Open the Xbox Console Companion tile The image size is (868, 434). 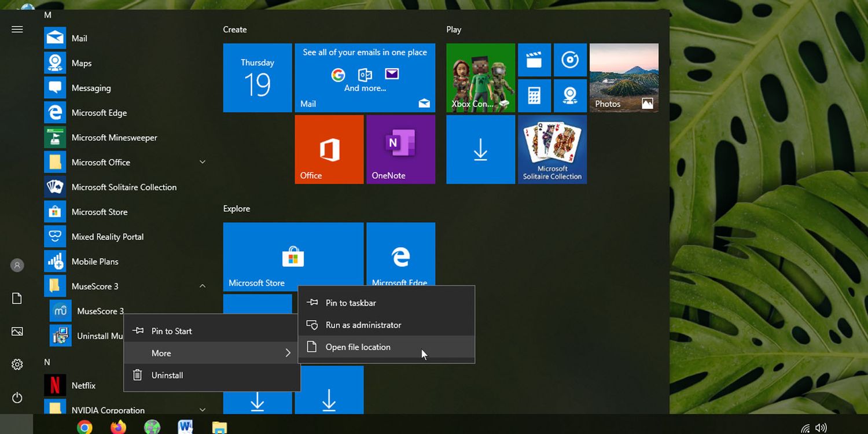480,78
